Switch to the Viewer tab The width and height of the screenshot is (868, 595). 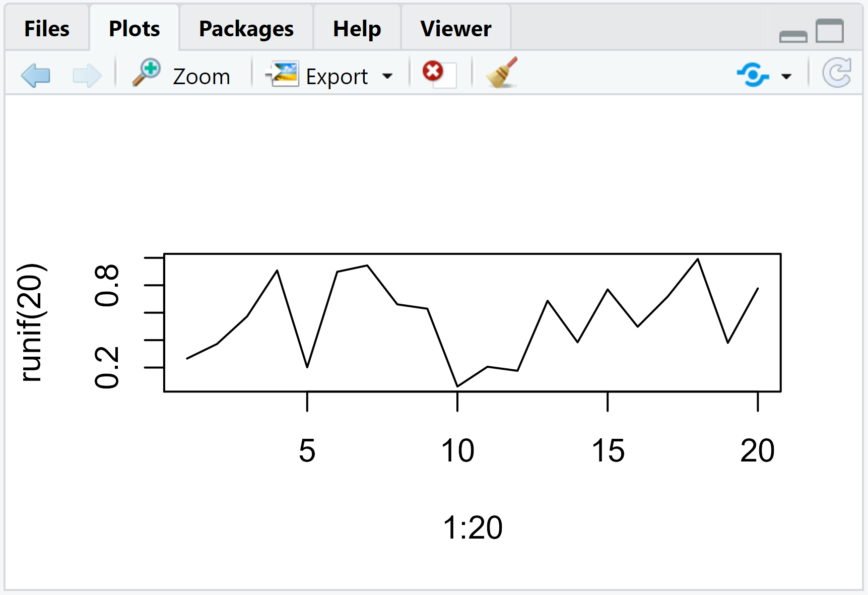click(x=454, y=28)
